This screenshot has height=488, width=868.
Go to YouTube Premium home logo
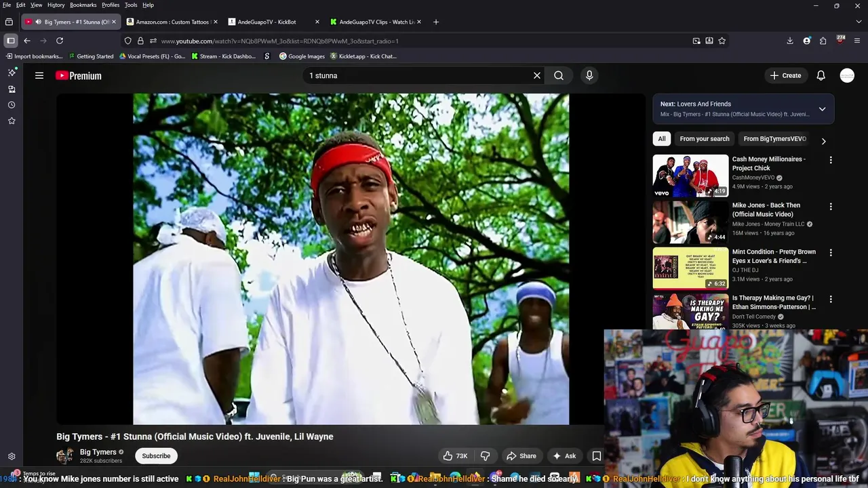pos(79,76)
